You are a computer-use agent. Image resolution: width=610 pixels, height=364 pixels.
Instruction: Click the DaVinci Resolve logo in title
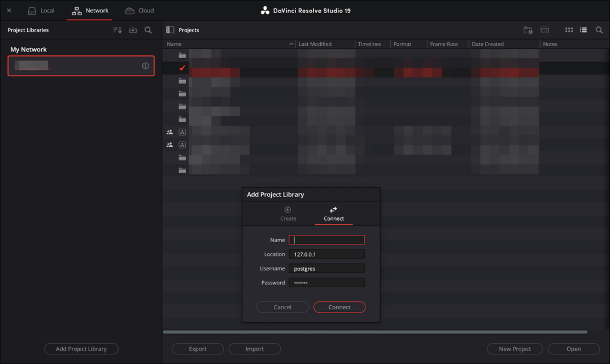[x=265, y=11]
